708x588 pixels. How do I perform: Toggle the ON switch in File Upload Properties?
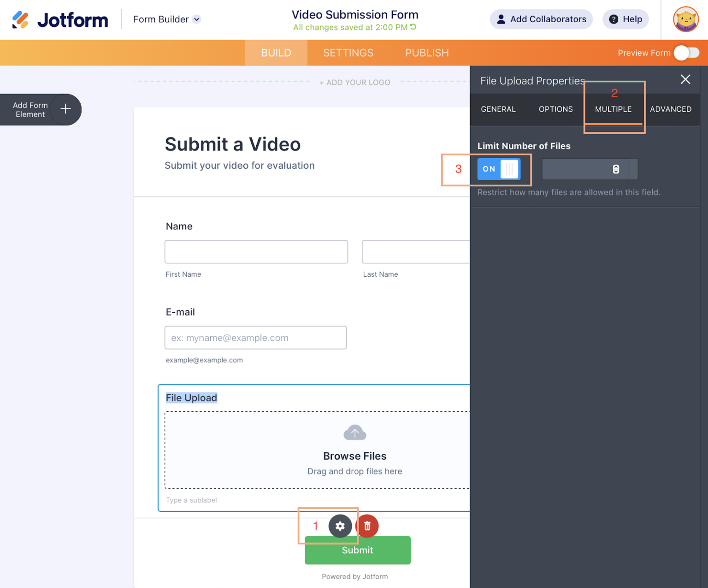click(x=499, y=169)
